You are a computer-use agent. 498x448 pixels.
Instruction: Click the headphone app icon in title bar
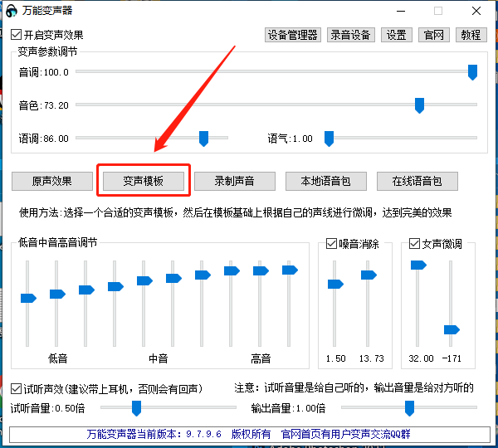pos(12,12)
